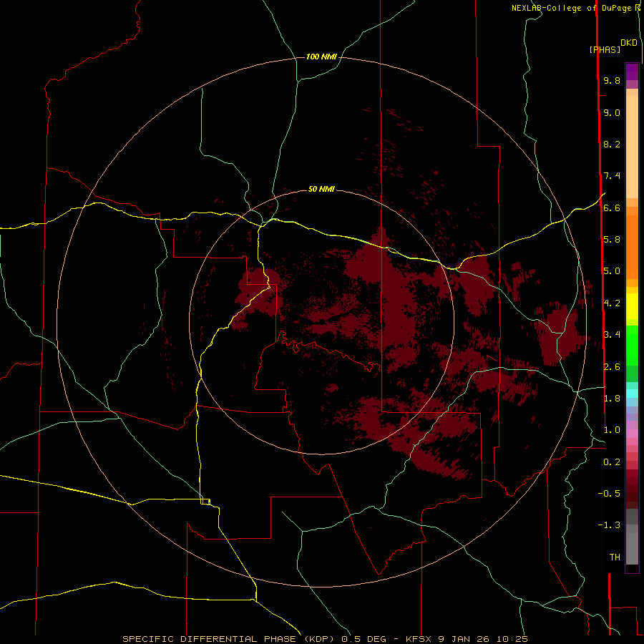Click the 7.4 value on the scale
Viewport: 644px width, 644px height.
point(612,176)
